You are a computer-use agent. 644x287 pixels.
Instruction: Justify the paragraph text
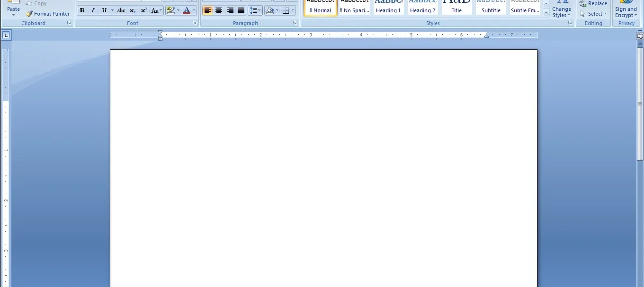(x=241, y=10)
